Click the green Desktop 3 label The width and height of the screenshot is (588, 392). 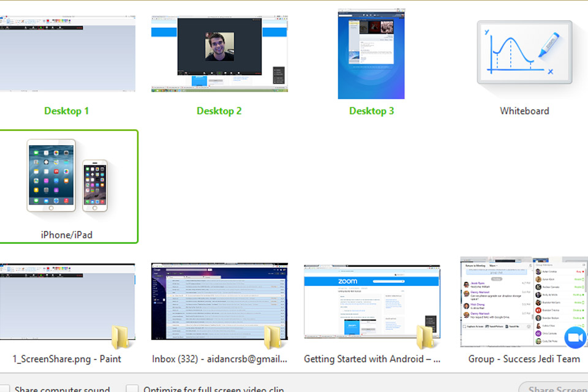(x=371, y=111)
